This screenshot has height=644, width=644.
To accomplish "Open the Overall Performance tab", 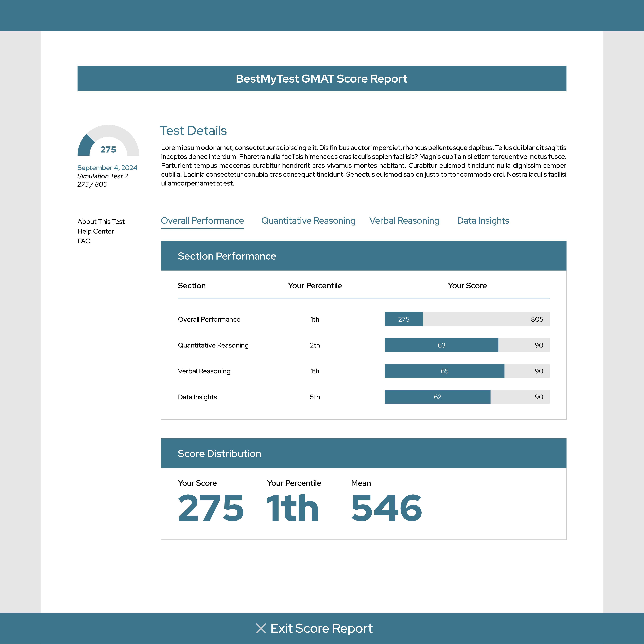I will coord(202,221).
